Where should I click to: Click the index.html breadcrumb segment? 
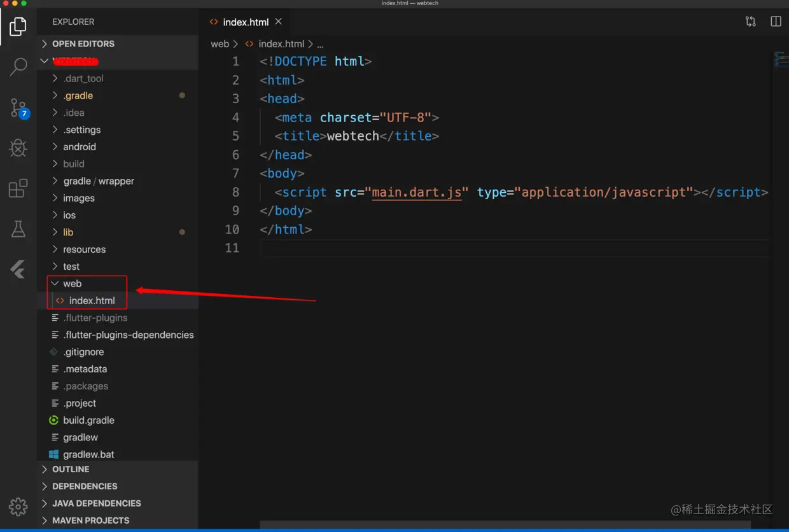coord(281,44)
